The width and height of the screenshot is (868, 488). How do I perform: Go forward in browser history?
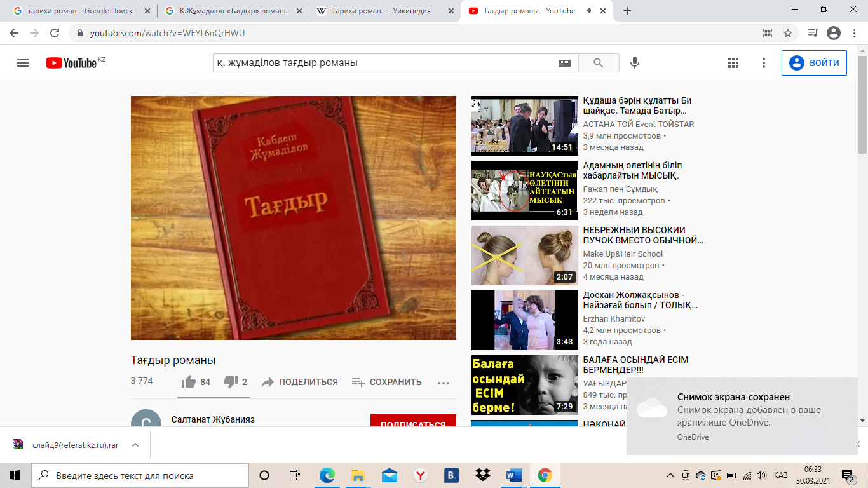(34, 33)
